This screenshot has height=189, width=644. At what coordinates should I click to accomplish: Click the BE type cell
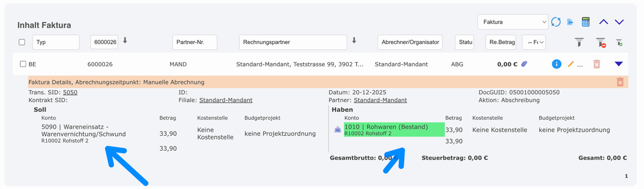[x=32, y=64]
